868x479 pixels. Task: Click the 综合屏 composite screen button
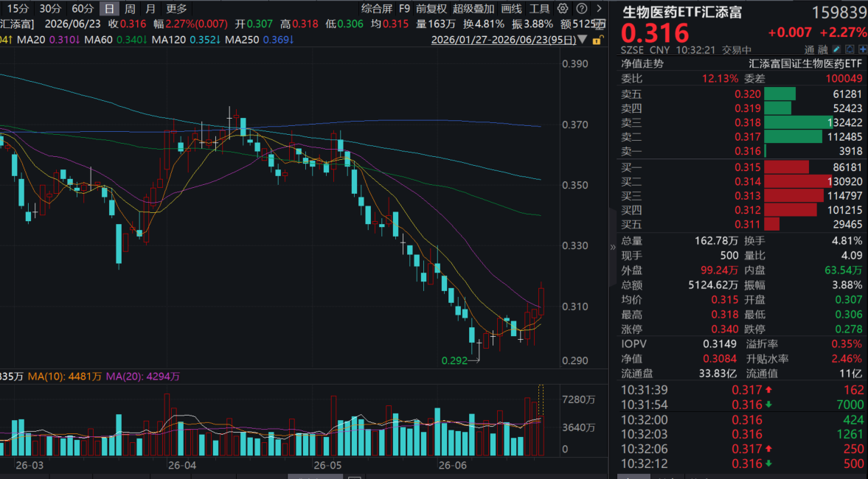pyautogui.click(x=376, y=8)
